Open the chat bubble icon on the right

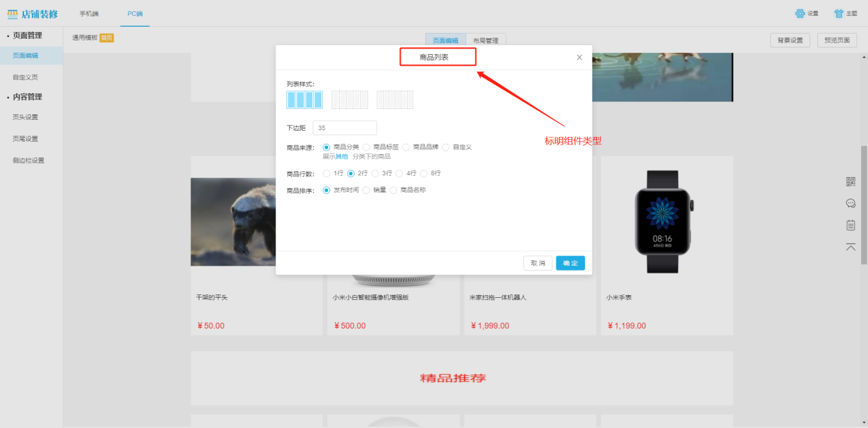point(850,203)
